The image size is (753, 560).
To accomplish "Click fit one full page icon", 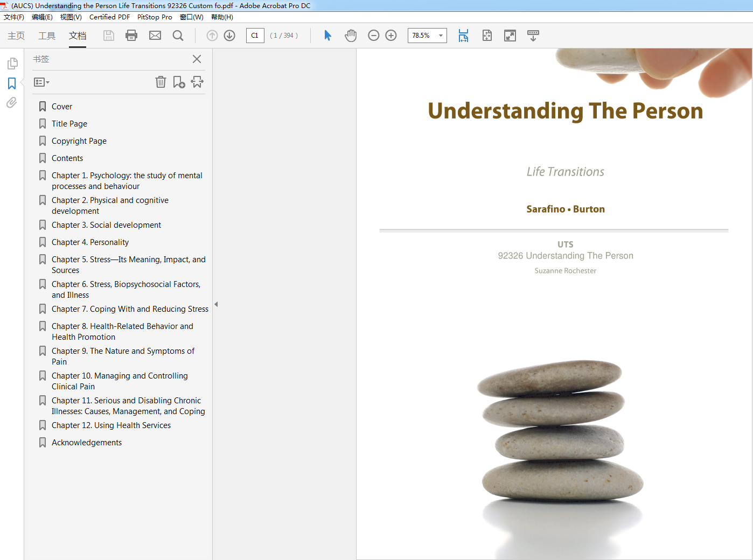I will [487, 36].
